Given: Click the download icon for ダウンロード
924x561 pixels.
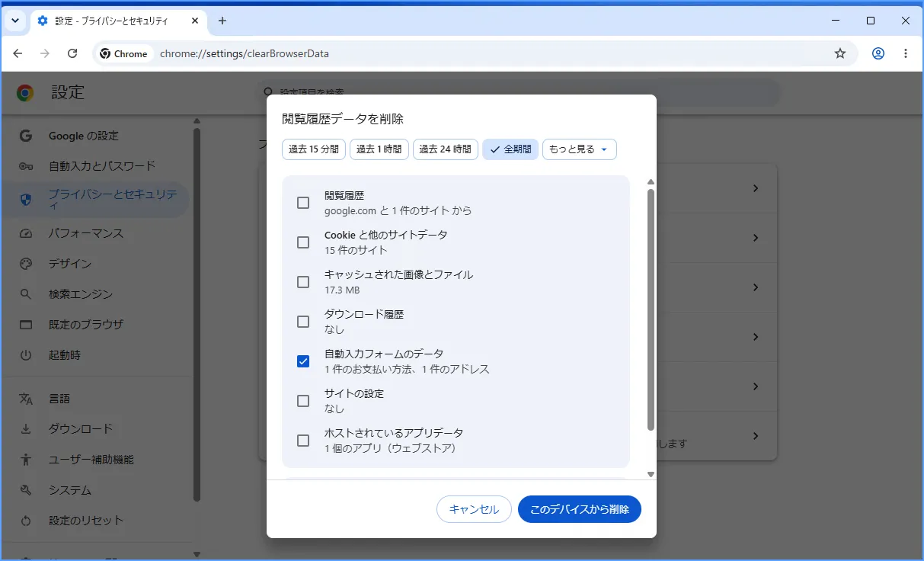Looking at the screenshot, I should pos(26,429).
